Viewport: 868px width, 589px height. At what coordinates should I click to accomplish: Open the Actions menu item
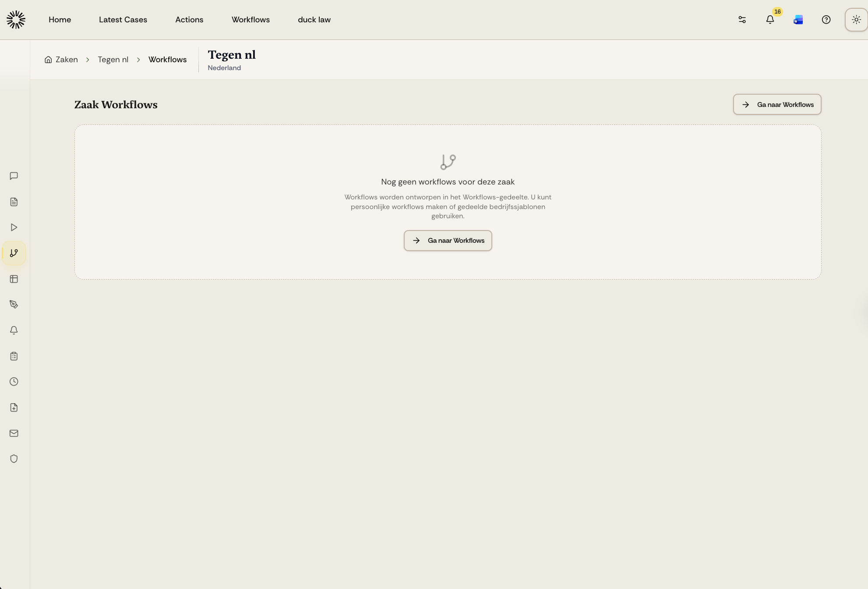click(x=189, y=20)
